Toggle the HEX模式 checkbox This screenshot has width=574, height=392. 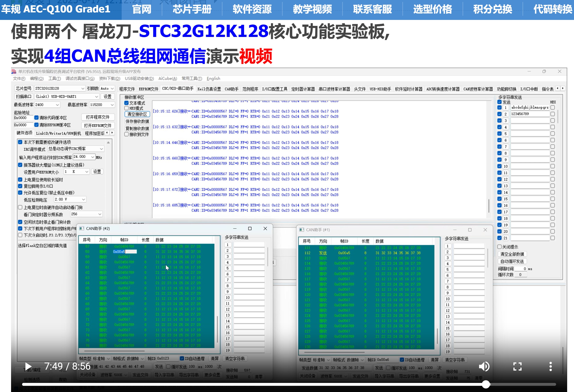127,108
